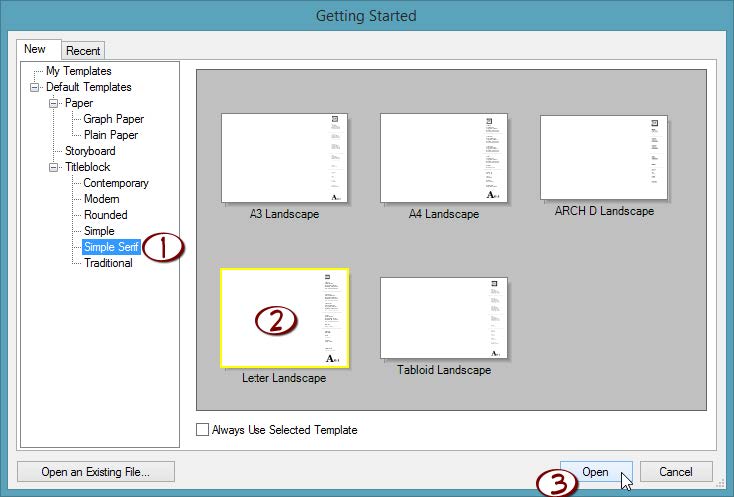This screenshot has width=734, height=497.
Task: Collapse the Paper folder node
Action: click(x=52, y=103)
